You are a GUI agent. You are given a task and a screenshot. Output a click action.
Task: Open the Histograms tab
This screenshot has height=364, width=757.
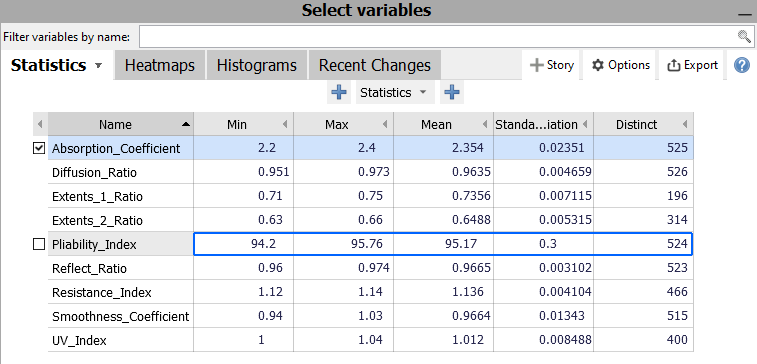[257, 65]
